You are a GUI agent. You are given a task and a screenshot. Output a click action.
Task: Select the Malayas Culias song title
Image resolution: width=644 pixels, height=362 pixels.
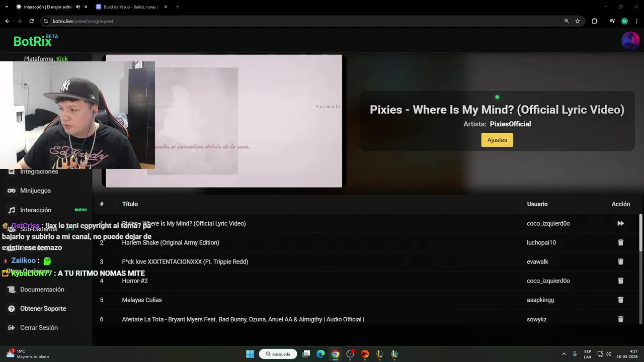coord(142,300)
